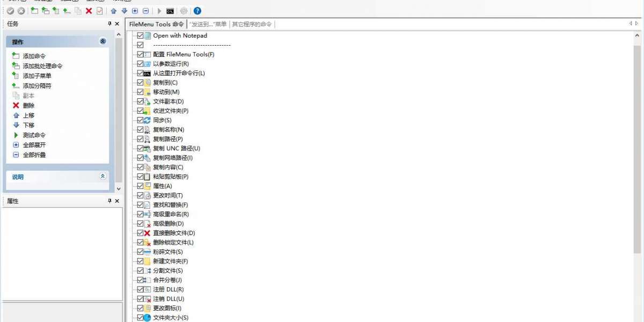Click the gray gear settings toolbar icon
The image size is (644, 322).
coord(184,11)
